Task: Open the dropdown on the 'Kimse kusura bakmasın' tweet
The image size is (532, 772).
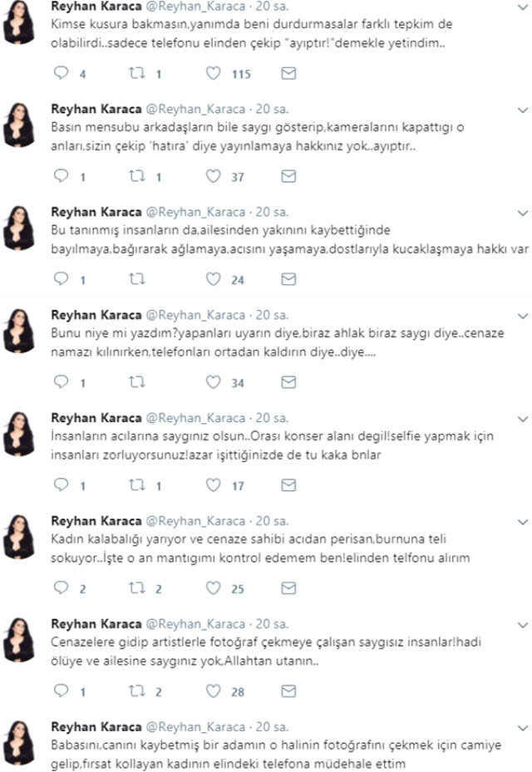Action: [523, 7]
